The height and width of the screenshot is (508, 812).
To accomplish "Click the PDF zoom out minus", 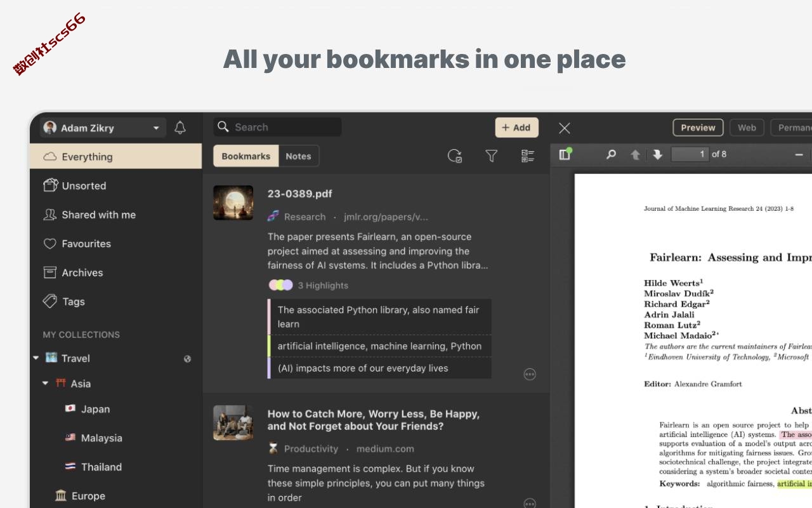I will tap(799, 154).
